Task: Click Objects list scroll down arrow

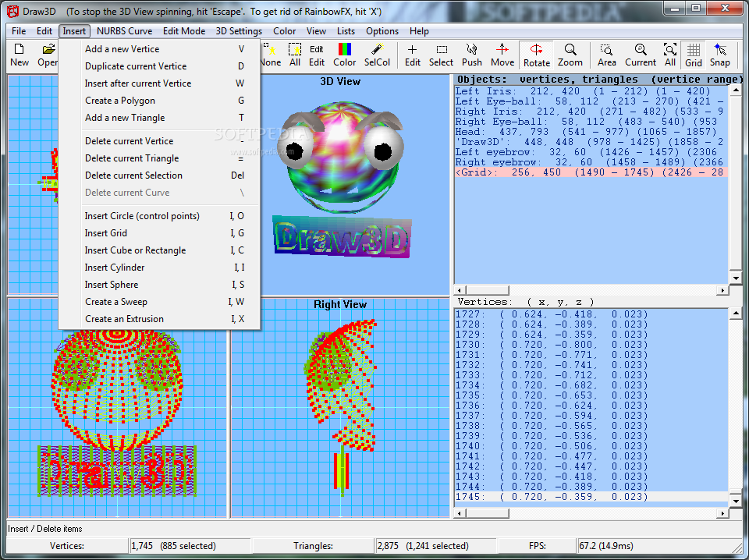Action: [736, 278]
